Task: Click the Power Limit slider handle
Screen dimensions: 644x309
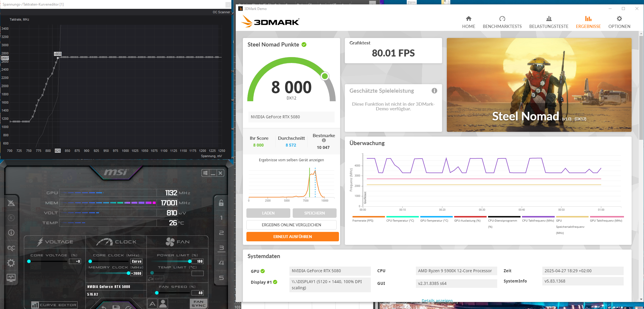Action: click(190, 261)
